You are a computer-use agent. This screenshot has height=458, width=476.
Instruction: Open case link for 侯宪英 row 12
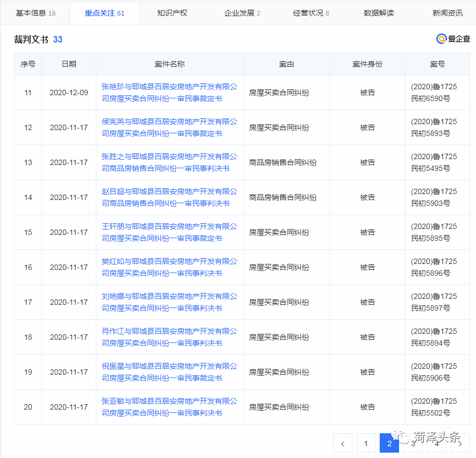169,127
